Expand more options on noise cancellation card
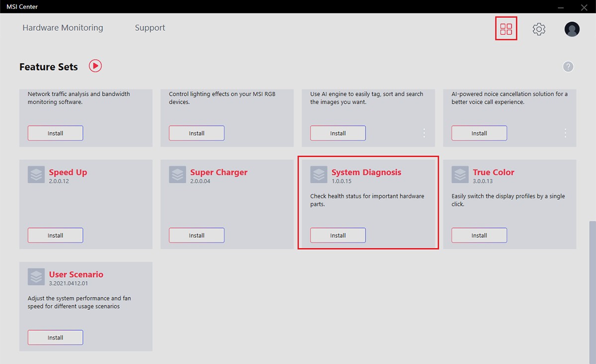 pyautogui.click(x=565, y=133)
